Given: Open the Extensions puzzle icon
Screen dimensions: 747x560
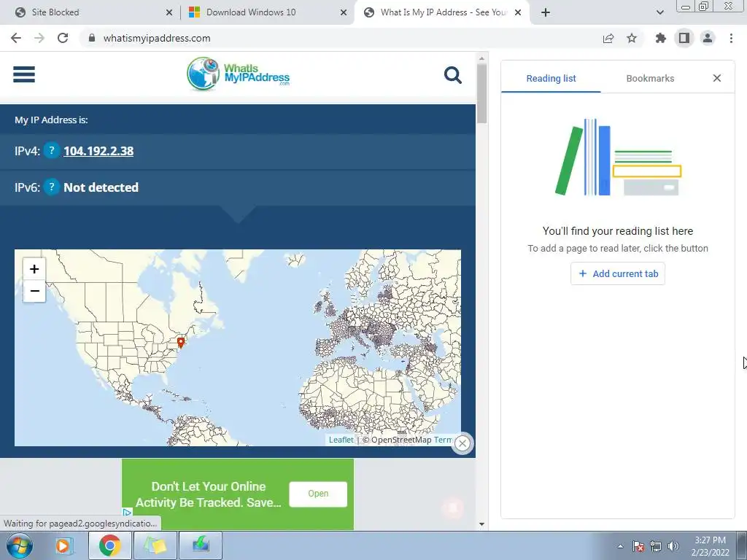Looking at the screenshot, I should click(x=661, y=38).
